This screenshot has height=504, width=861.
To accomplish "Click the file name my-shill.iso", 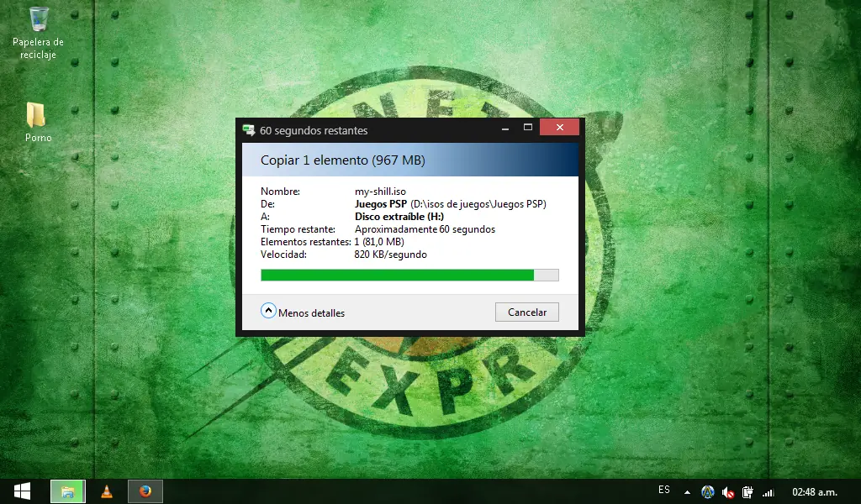I will (380, 192).
